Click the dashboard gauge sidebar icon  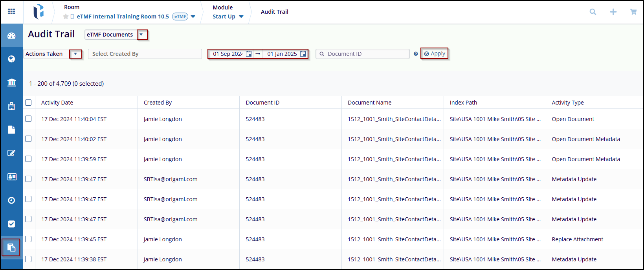[11, 36]
